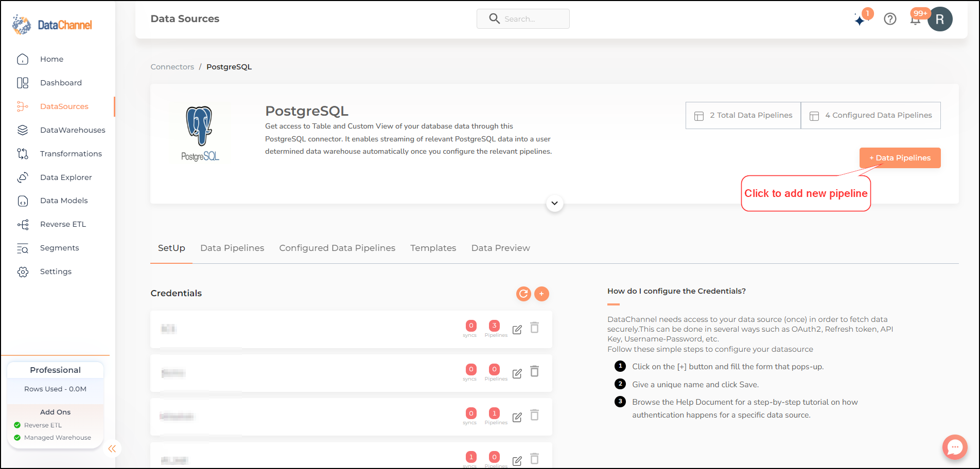Select the SetUp tab

point(171,248)
